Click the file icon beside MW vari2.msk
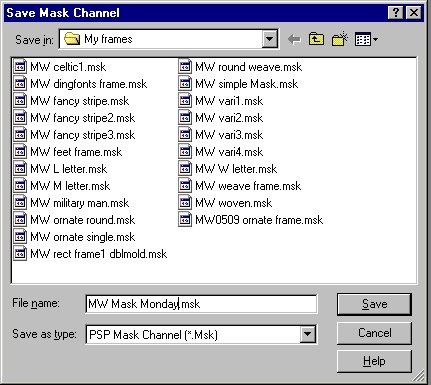 click(185, 118)
